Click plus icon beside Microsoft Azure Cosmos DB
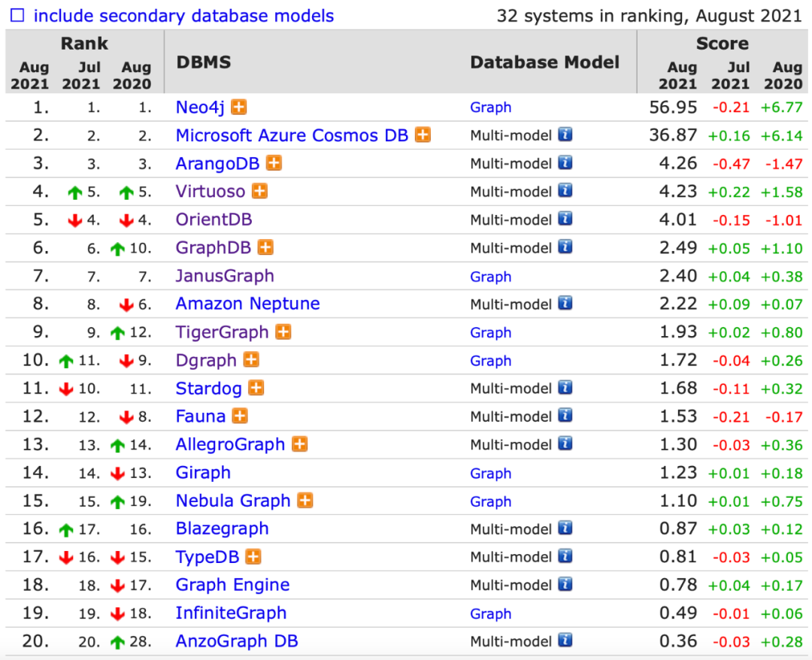This screenshot has width=812, height=660. coord(423,135)
